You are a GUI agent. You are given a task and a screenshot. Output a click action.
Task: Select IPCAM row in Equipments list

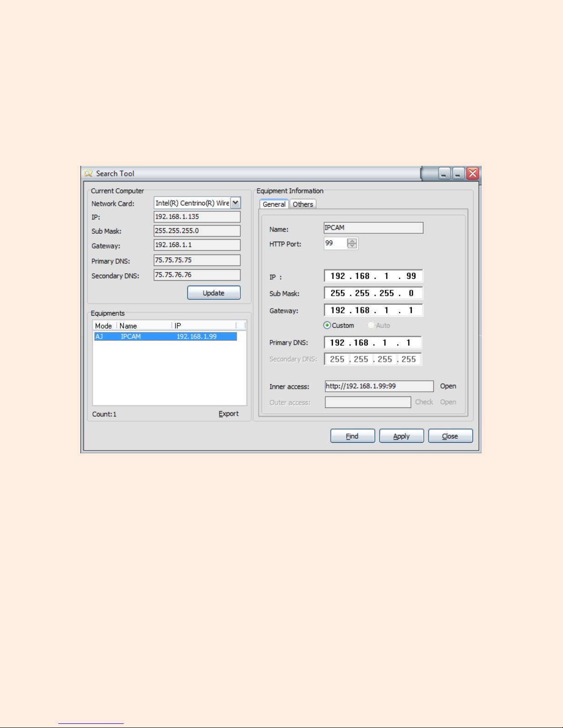tap(165, 337)
